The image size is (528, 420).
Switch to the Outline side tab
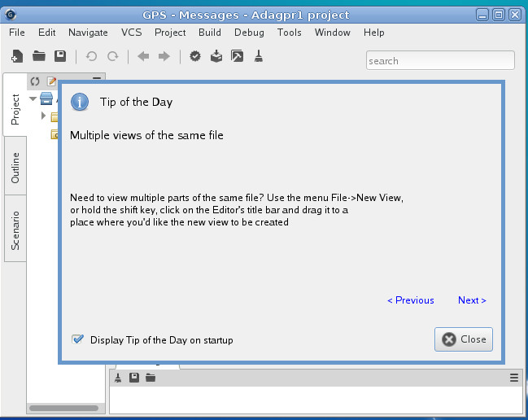[x=15, y=166]
